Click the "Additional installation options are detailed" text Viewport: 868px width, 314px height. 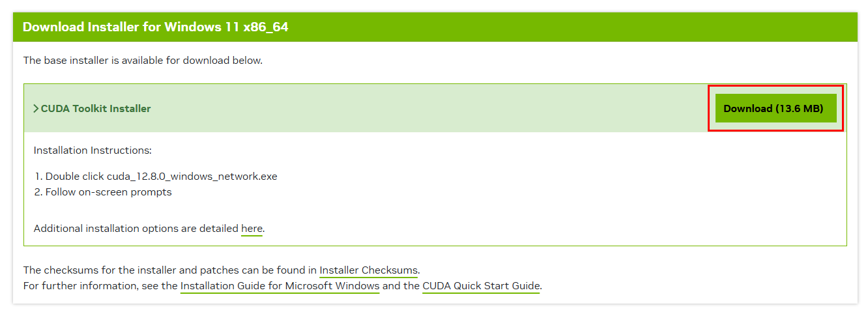coord(136,229)
